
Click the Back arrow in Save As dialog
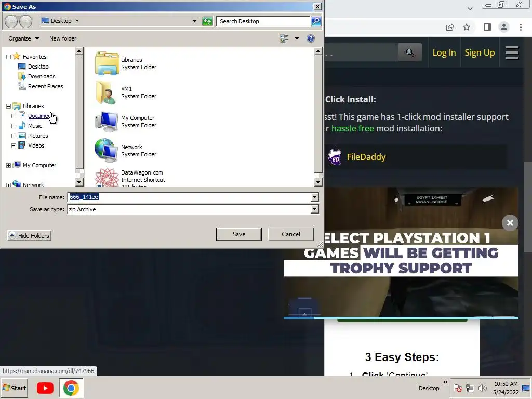tap(11, 21)
